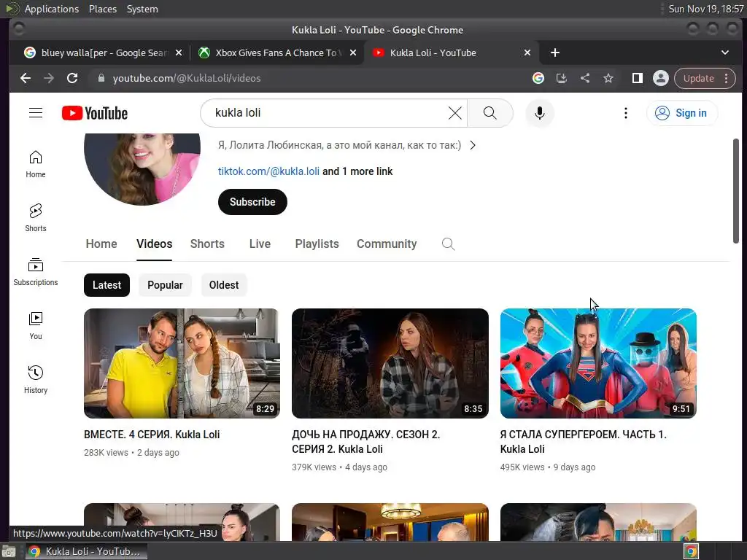This screenshot has height=560, width=747.
Task: Open Subscriptions in sidebar
Action: pyautogui.click(x=36, y=272)
